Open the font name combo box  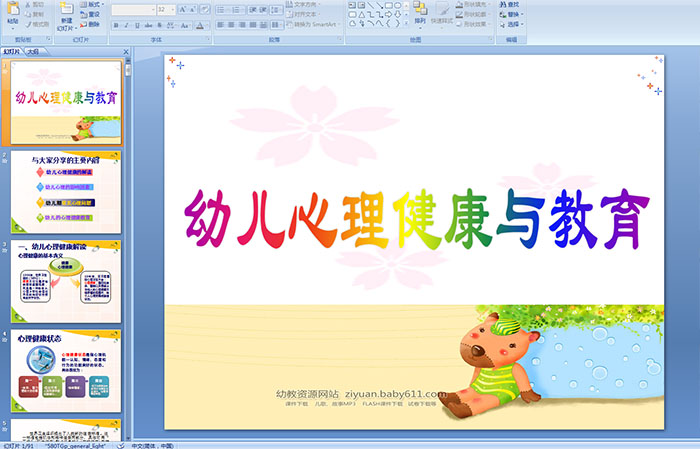(133, 9)
